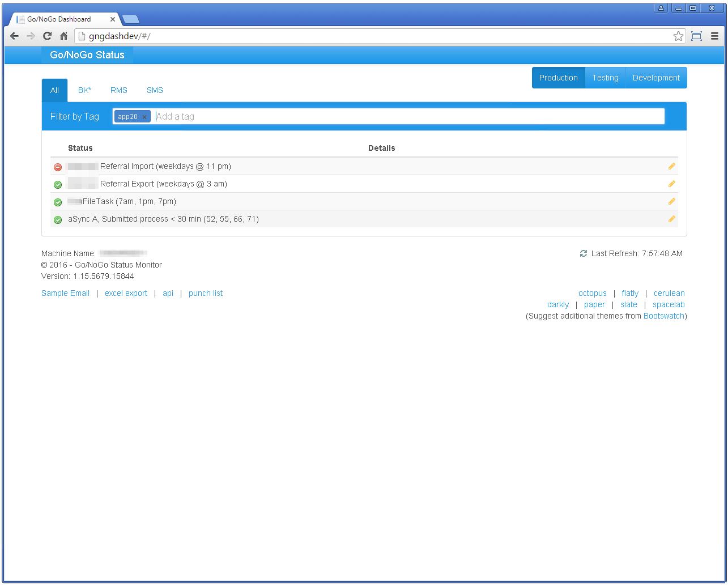Reload the page in browser toolbar
Image resolution: width=728 pixels, height=585 pixels.
pos(48,36)
